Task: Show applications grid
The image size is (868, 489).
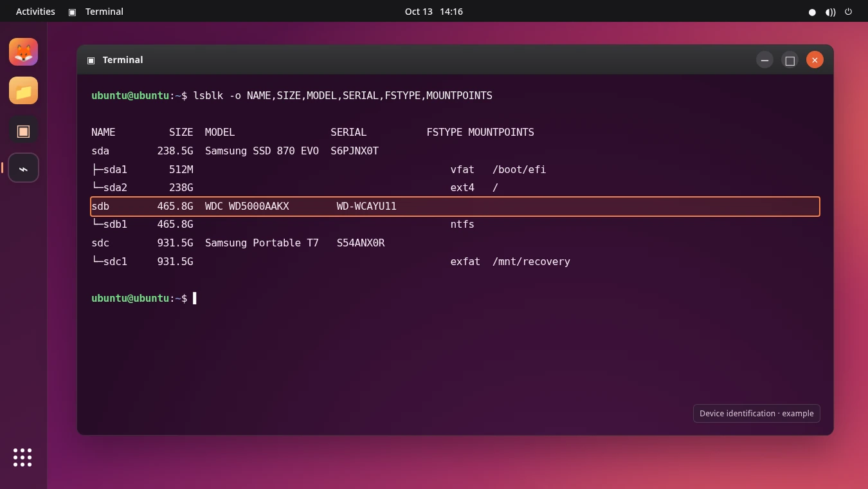Action: tap(23, 457)
